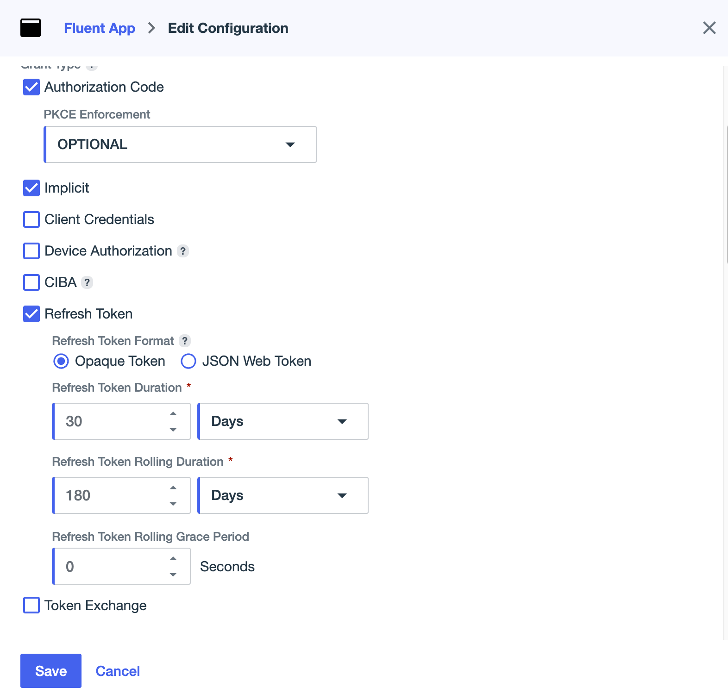Screen dimensions: 728x700
Task: Open Rolling Duration unit dropdown
Action: [283, 495]
